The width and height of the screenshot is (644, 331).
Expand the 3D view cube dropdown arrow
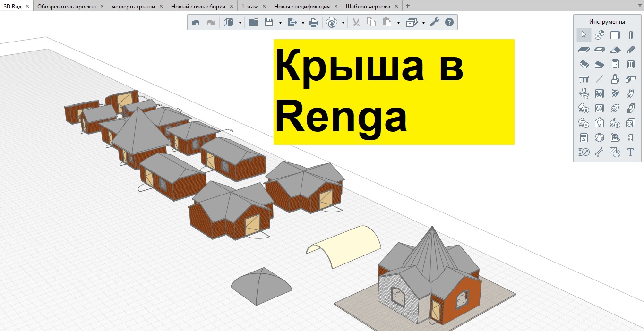click(x=240, y=23)
